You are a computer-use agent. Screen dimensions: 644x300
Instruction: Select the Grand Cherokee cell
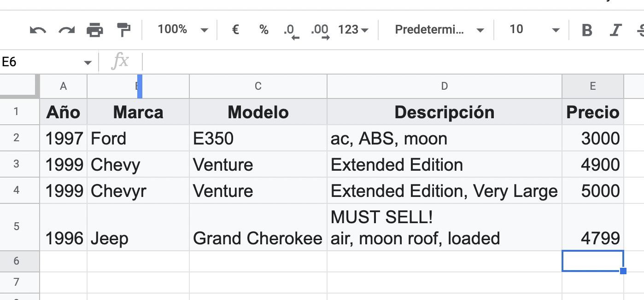[x=258, y=227]
